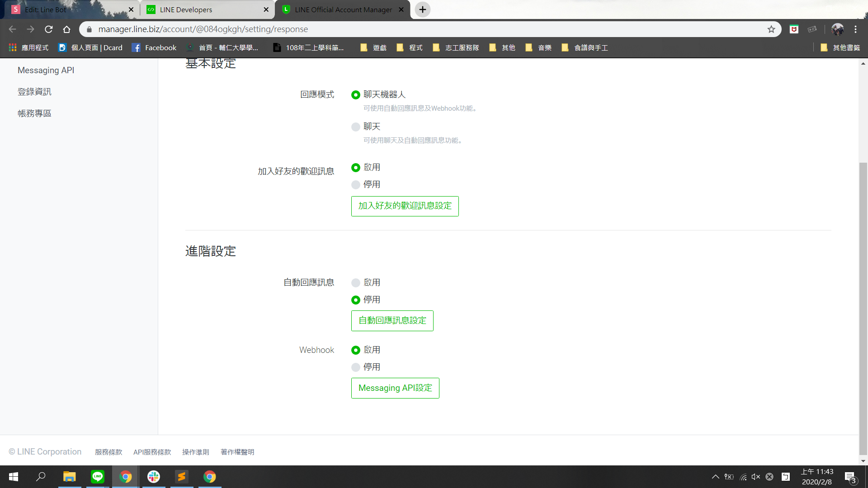Open LINE app from the taskbar

click(98, 477)
